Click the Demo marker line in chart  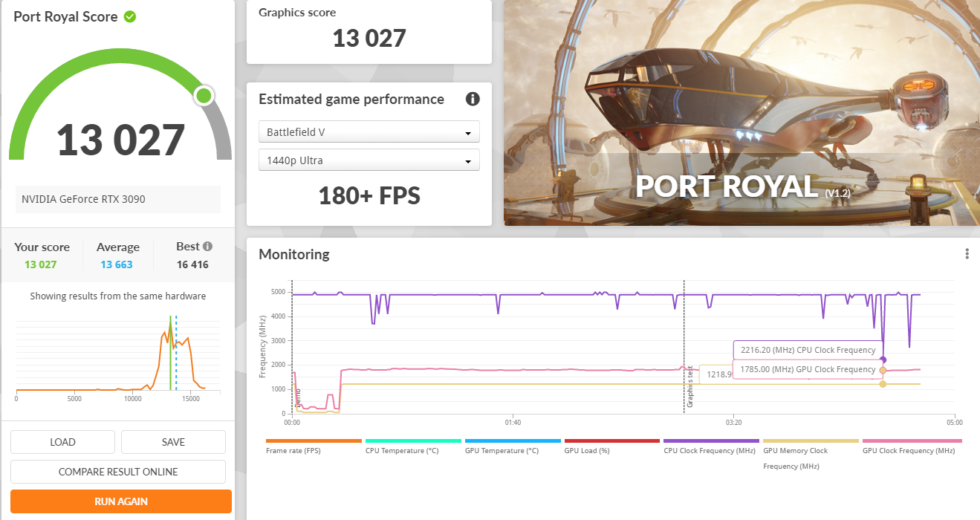tap(292, 346)
